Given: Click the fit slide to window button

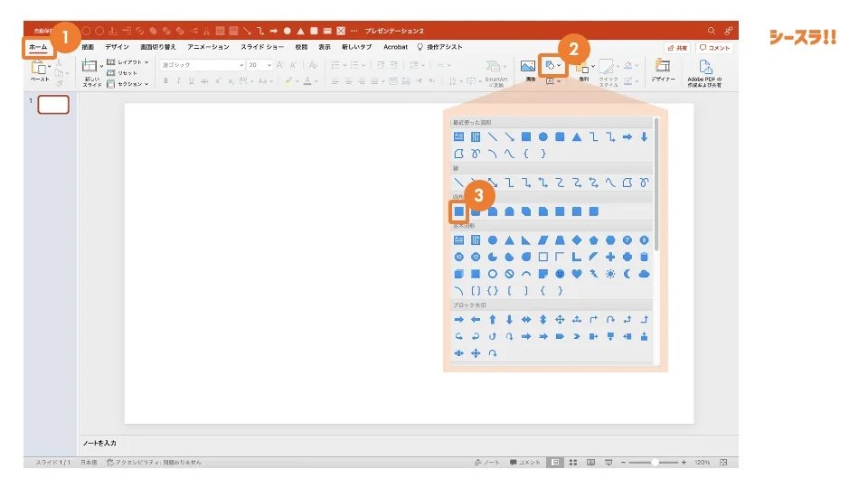Looking at the screenshot, I should (x=723, y=463).
